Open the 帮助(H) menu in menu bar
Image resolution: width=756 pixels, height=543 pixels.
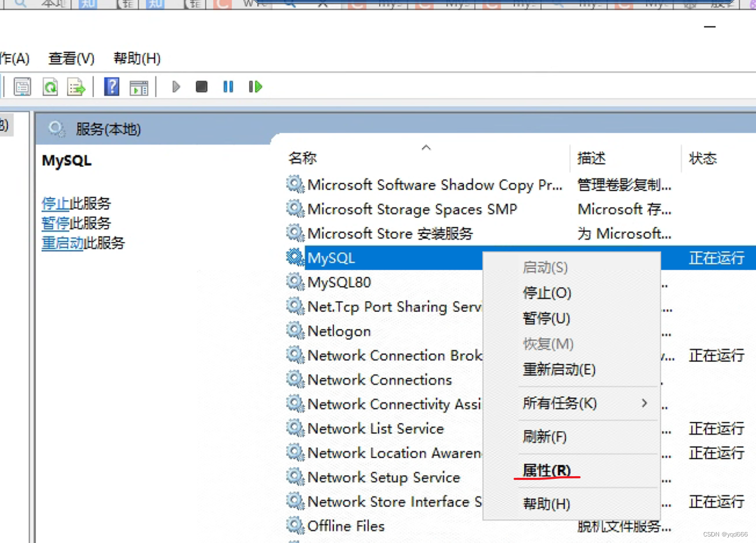click(x=137, y=59)
